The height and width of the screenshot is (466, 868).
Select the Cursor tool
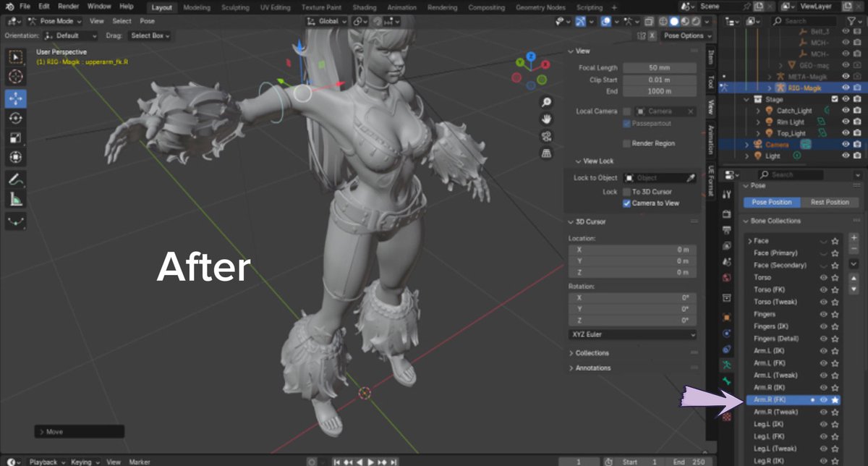point(16,77)
